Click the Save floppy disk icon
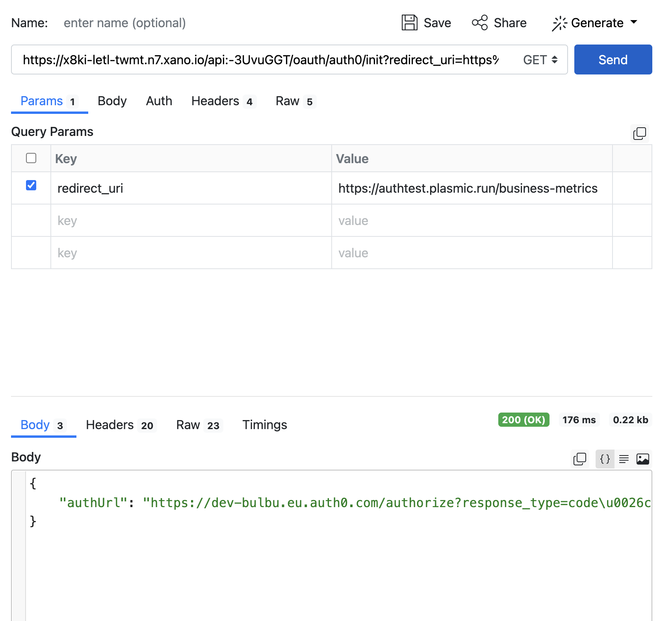 (409, 23)
